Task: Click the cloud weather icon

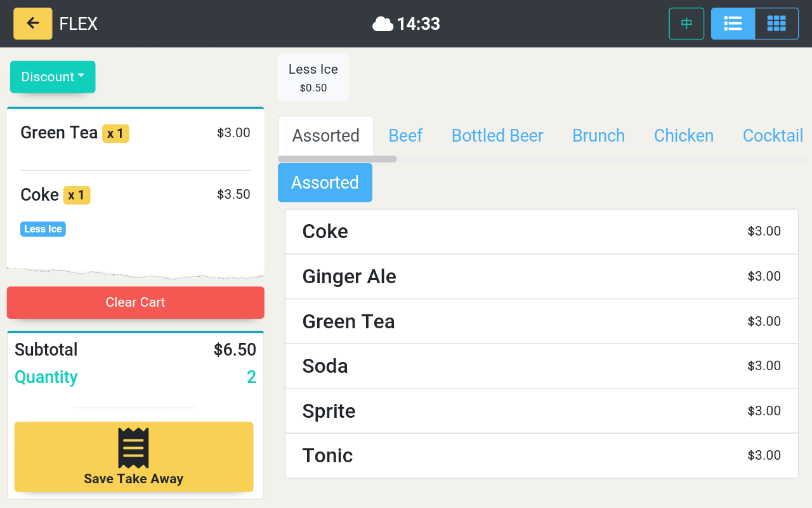Action: (383, 24)
